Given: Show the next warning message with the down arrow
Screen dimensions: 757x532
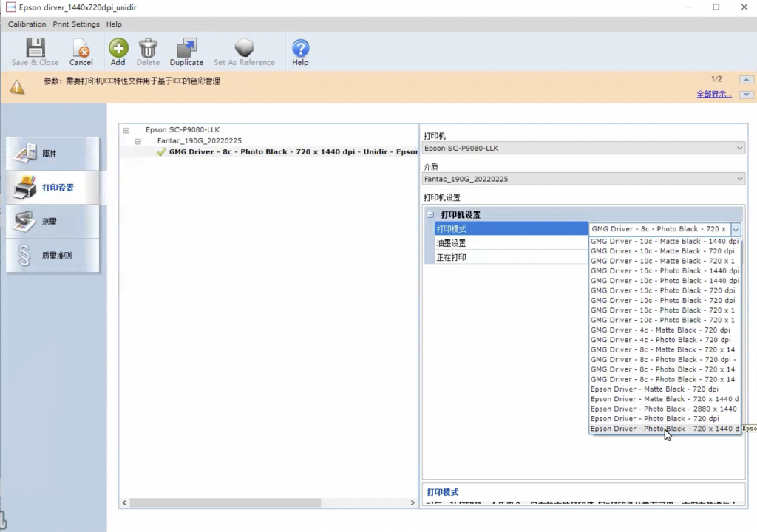Looking at the screenshot, I should click(747, 95).
